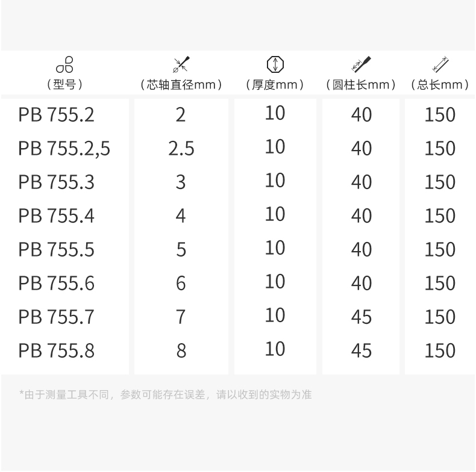Click the measurement disclaimer footnote text
476x472 pixels.
point(166,395)
